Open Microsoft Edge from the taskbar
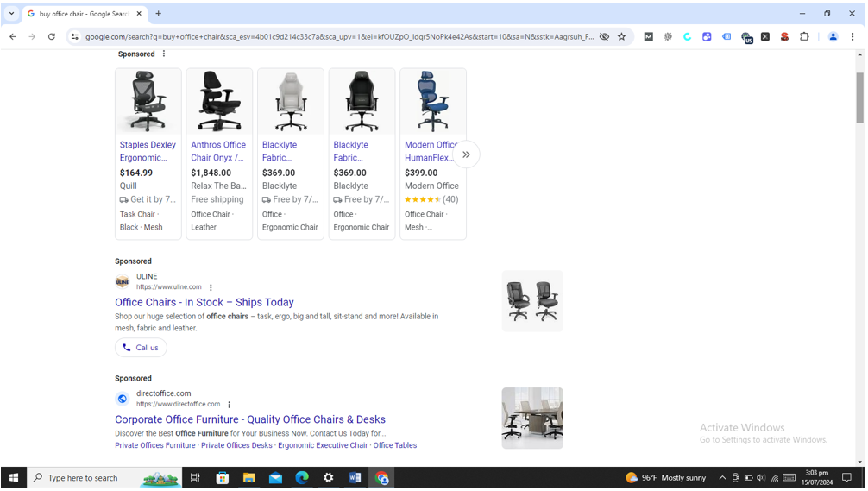The height and width of the screenshot is (491, 868). click(x=302, y=478)
